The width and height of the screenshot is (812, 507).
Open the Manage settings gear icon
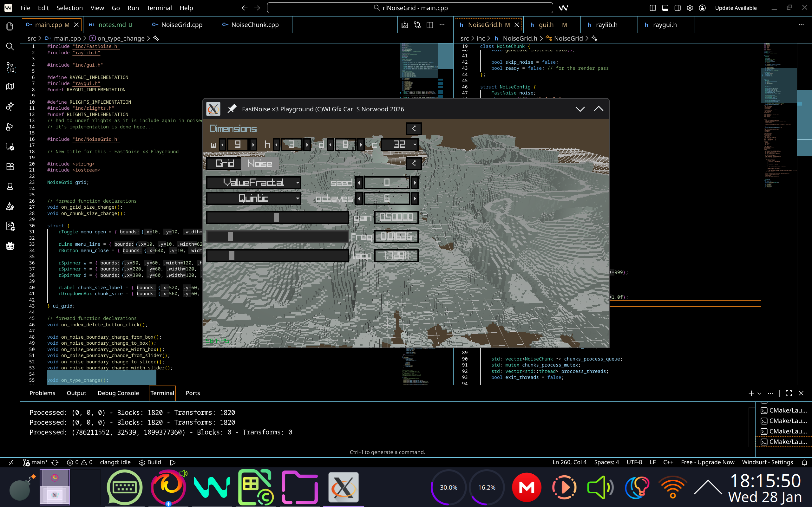(690, 8)
